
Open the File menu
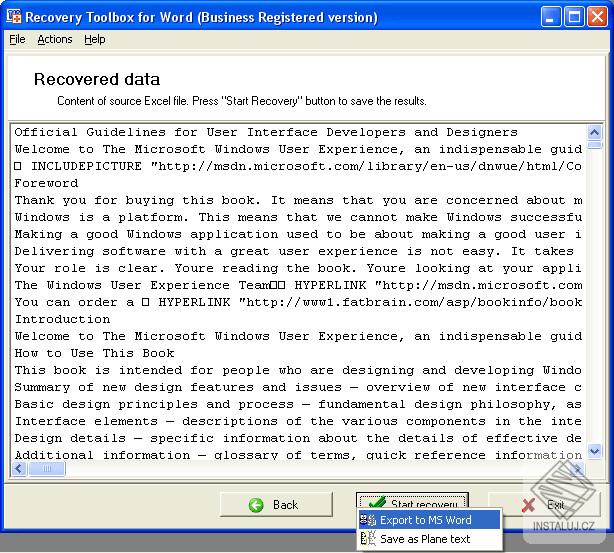(17, 39)
